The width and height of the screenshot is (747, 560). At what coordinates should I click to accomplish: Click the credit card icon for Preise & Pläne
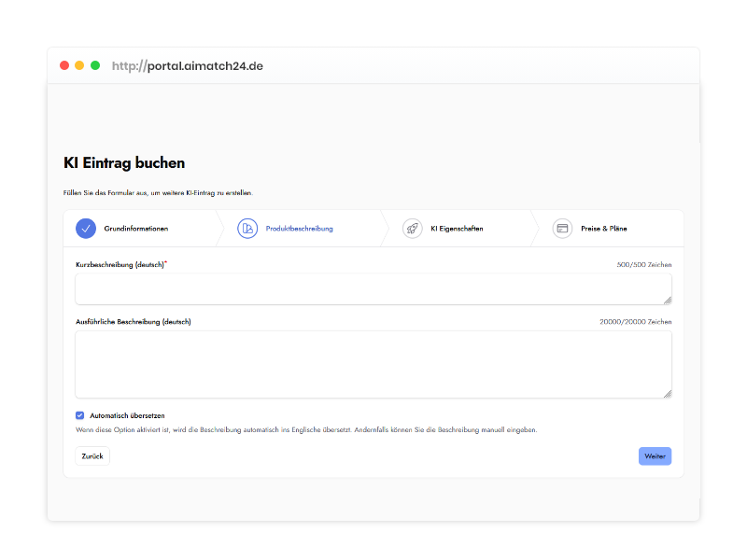(562, 229)
